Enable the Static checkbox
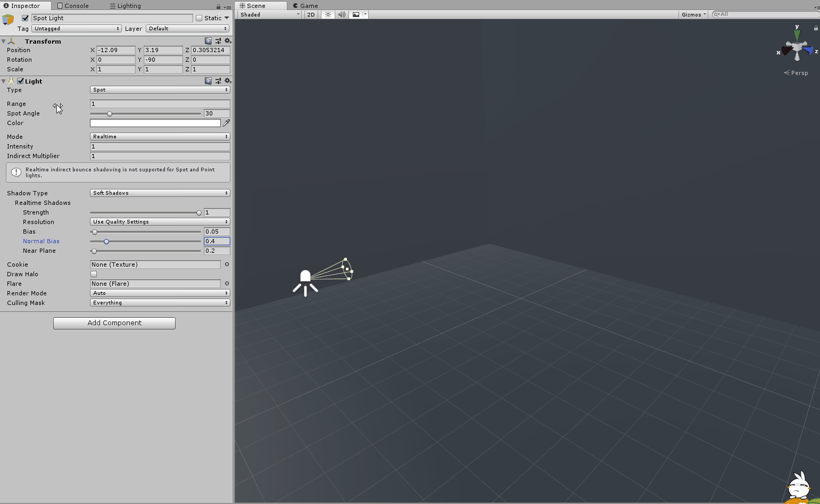The height and width of the screenshot is (504, 820). (199, 18)
